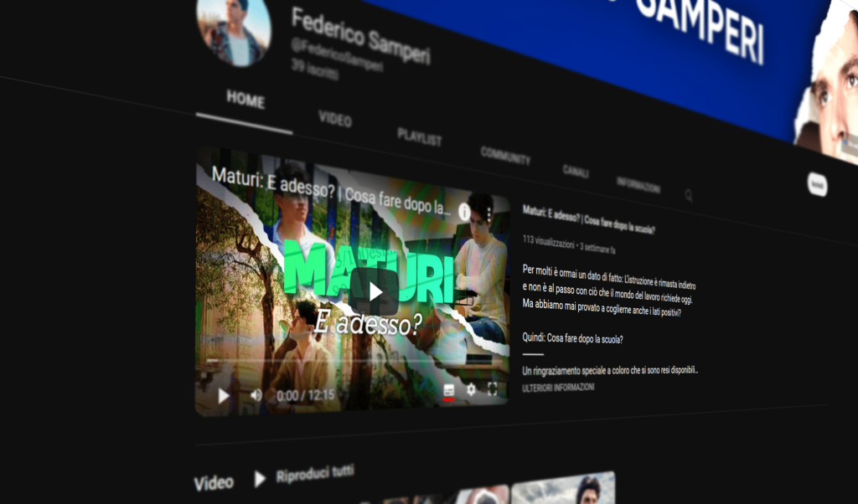The height and width of the screenshot is (504, 858).
Task: Click '113 visualizzazioni' view count text
Action: point(548,242)
